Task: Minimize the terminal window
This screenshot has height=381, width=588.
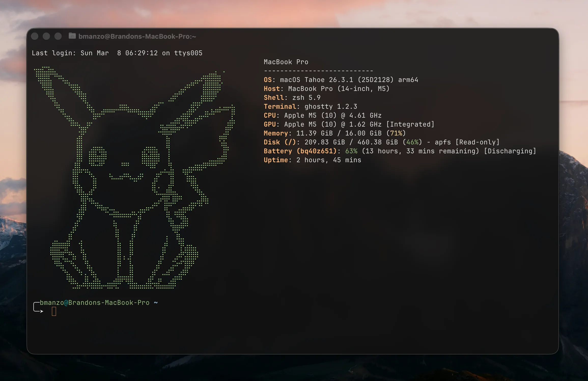Action: click(x=46, y=36)
